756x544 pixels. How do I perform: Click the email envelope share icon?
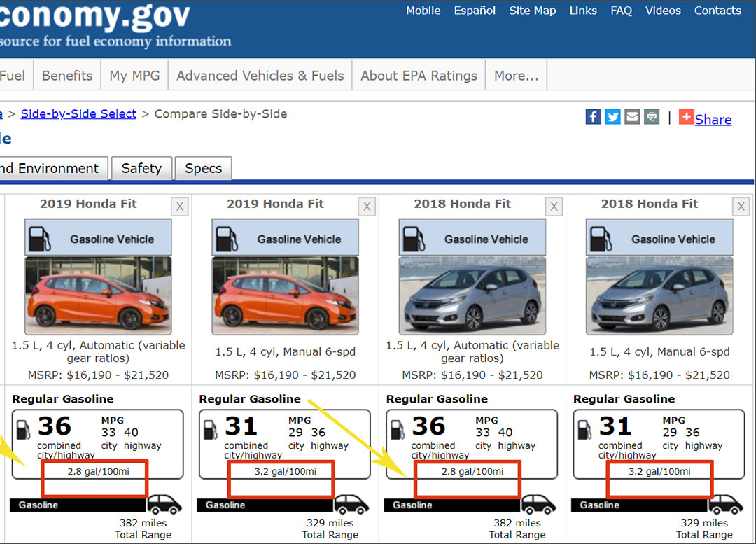pyautogui.click(x=632, y=117)
